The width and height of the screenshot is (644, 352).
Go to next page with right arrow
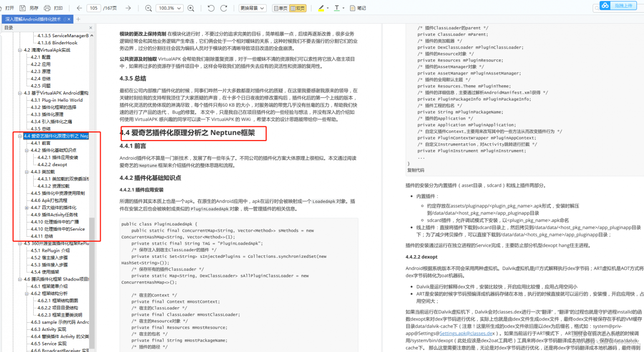coord(128,8)
